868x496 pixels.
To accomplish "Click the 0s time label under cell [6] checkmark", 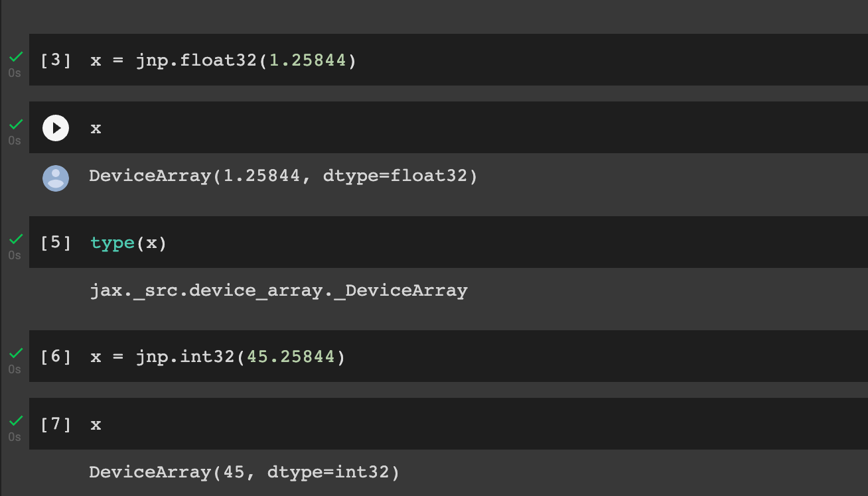I will pyautogui.click(x=15, y=370).
